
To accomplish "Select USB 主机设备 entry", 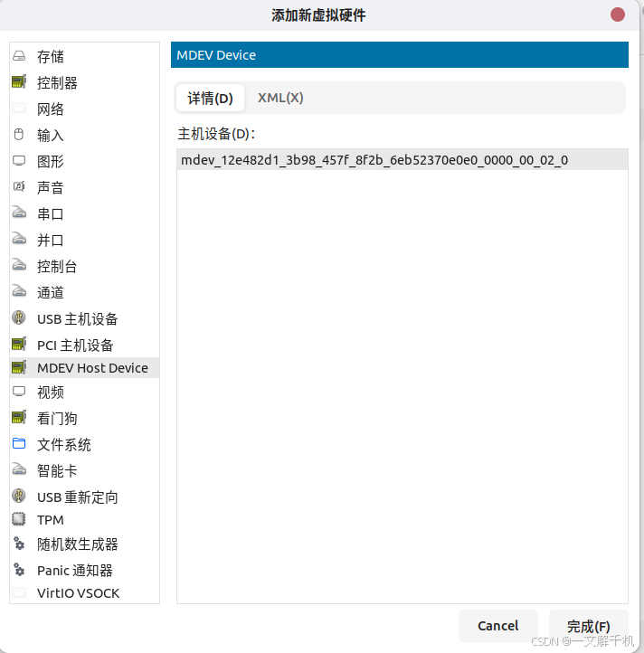I will click(84, 318).
